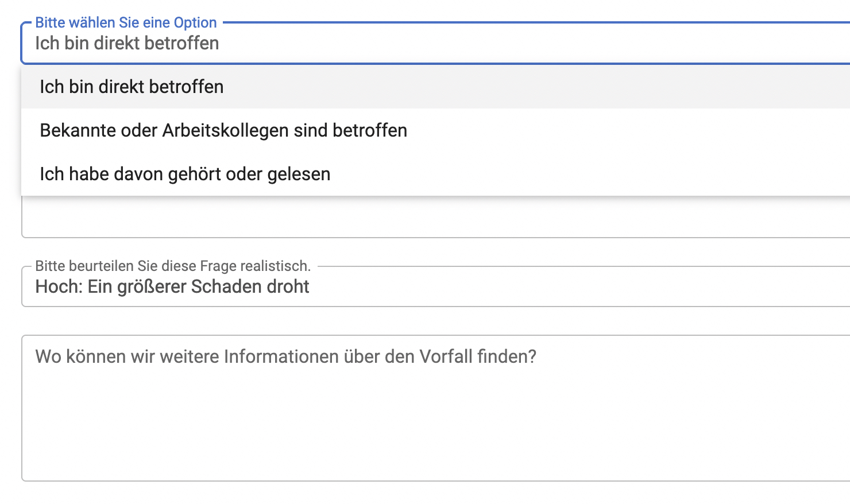850x504 pixels.
Task: Pick "Ich habe davon gehört oder gelesen"
Action: pos(185,173)
